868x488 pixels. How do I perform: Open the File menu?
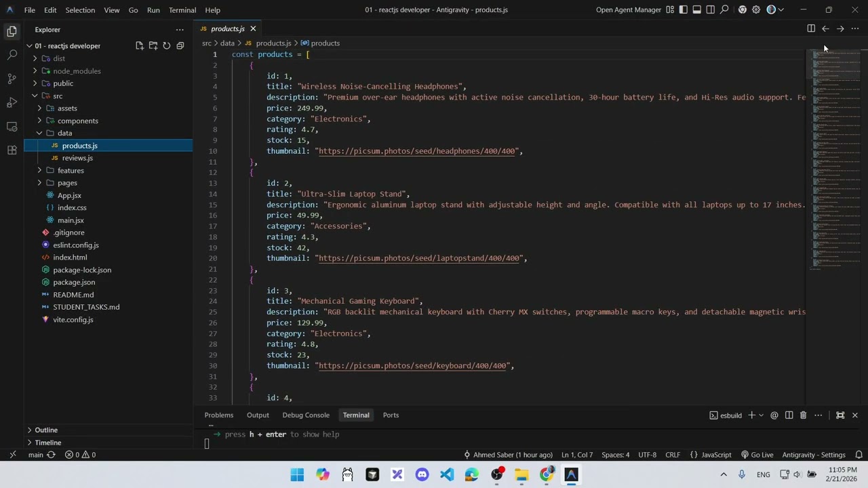[30, 9]
